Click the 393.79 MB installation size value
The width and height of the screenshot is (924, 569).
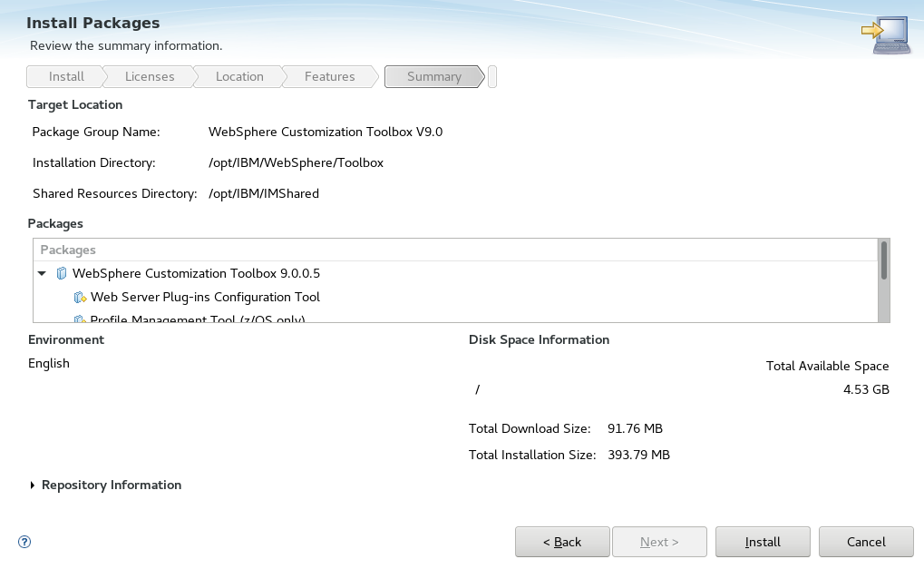638,456
